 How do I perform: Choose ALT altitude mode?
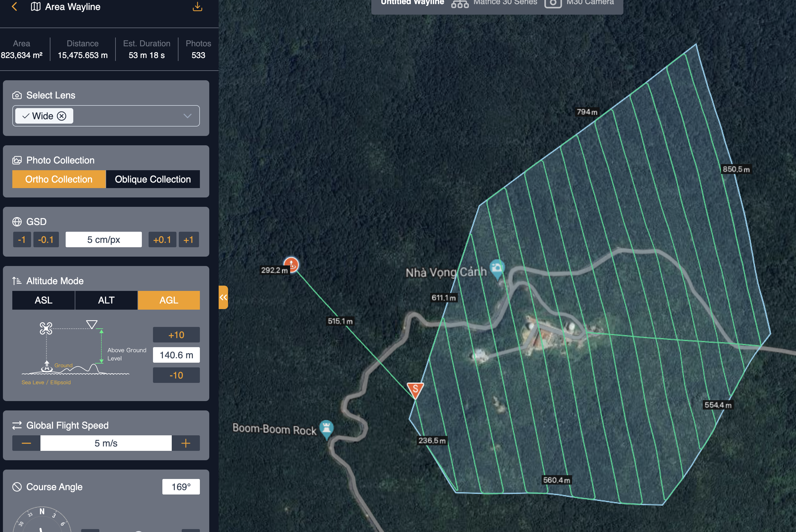tap(106, 300)
